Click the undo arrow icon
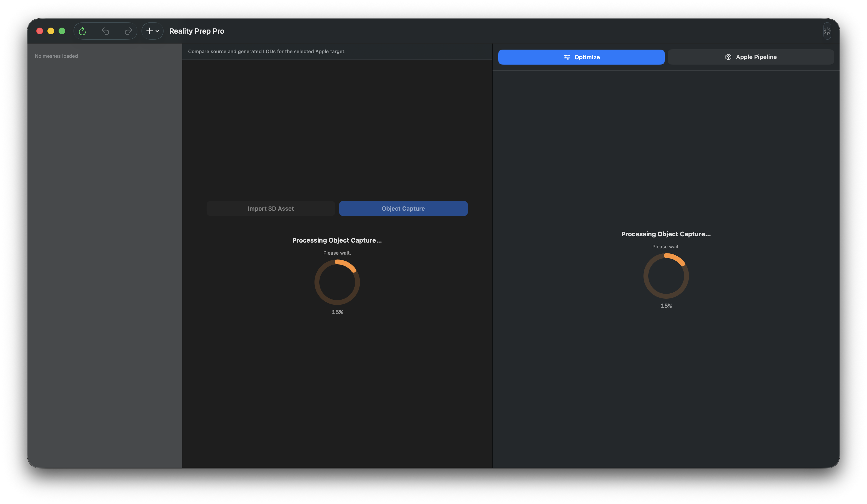This screenshot has width=867, height=504. click(106, 31)
